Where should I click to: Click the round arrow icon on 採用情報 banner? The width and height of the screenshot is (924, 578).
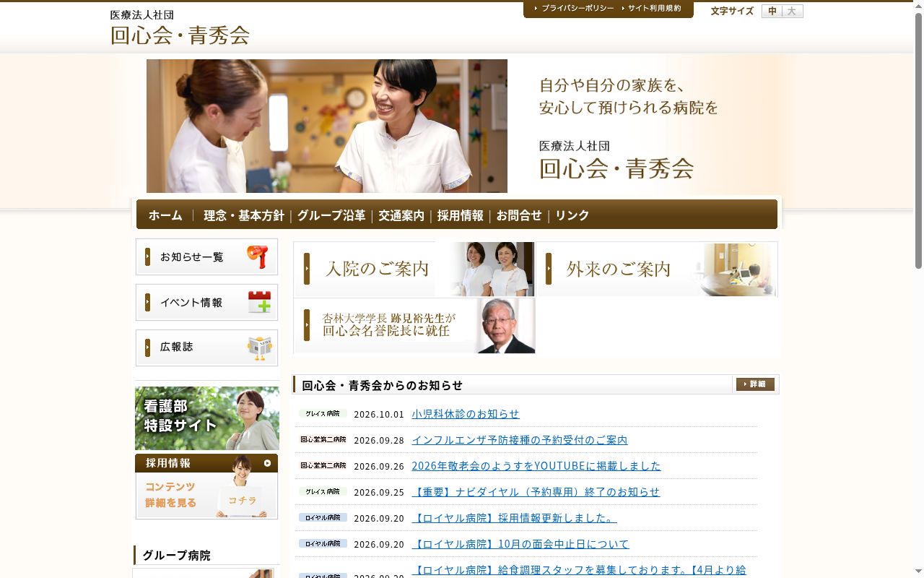[267, 463]
